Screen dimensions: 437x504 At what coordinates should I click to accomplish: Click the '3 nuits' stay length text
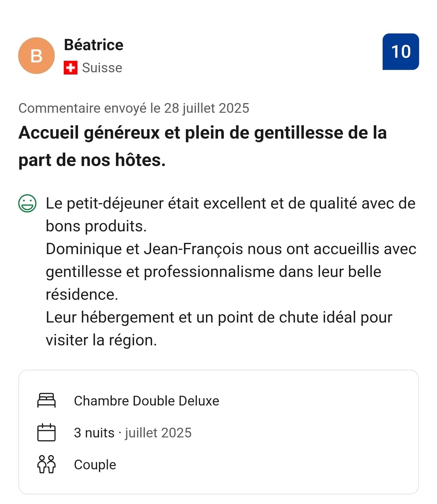pyautogui.click(x=94, y=433)
